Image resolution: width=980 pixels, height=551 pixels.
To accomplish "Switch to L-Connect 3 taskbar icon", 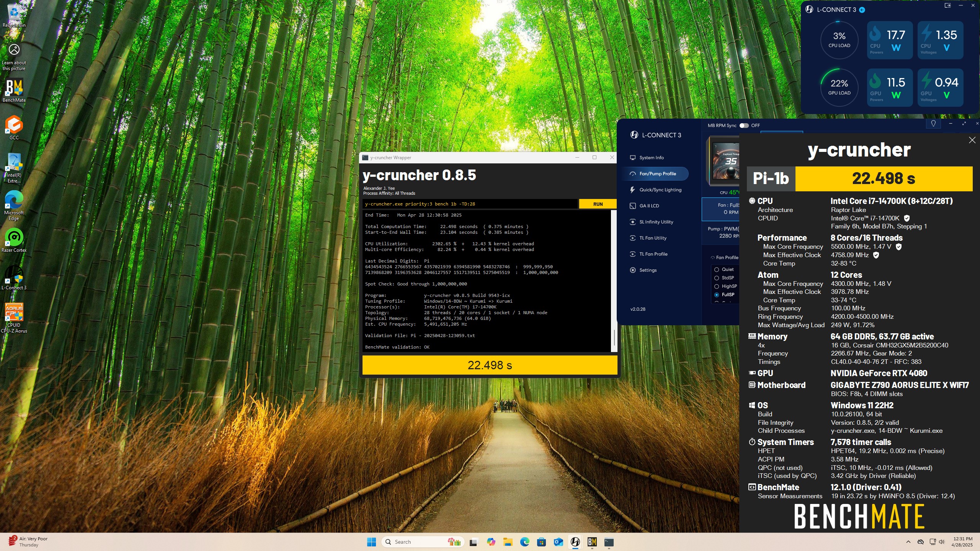I will coord(575,542).
